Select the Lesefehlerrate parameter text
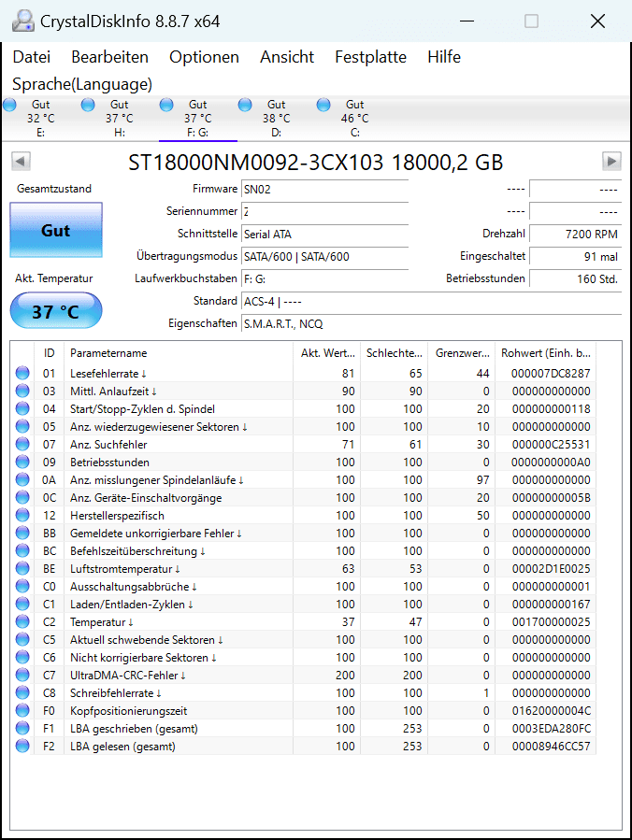 click(x=108, y=374)
